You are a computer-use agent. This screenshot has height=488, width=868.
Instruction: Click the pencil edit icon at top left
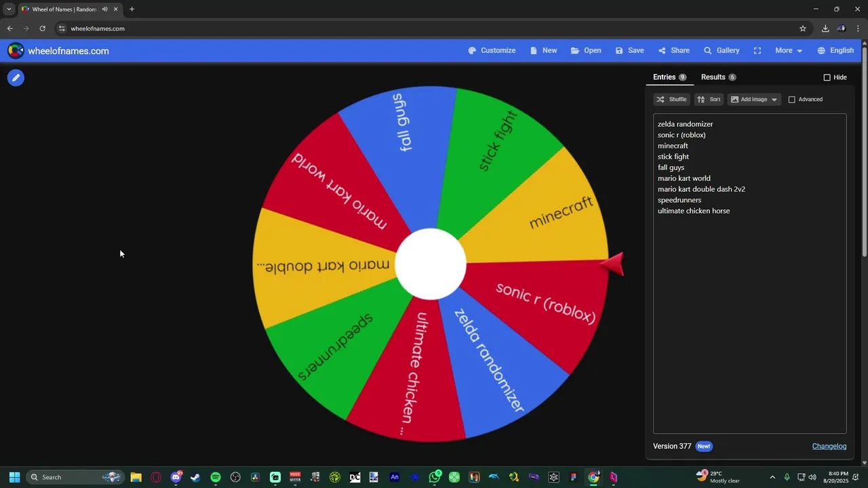[x=16, y=78]
